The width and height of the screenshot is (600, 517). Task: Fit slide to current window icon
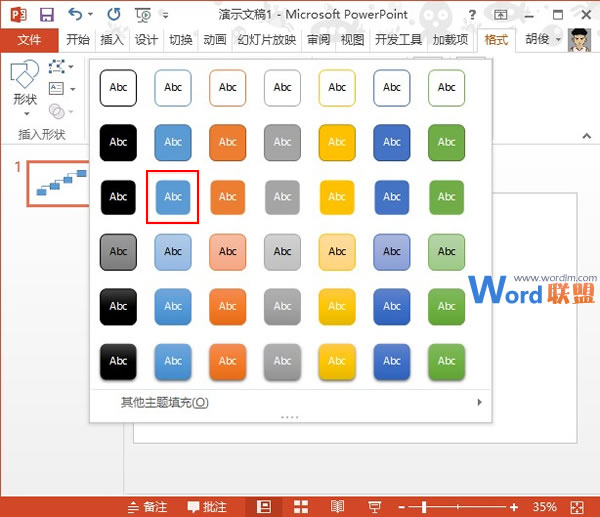coord(577,507)
